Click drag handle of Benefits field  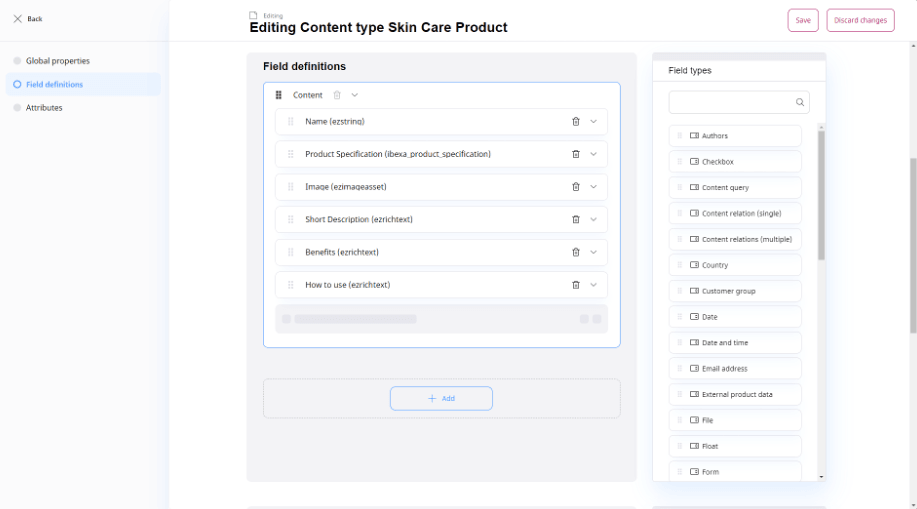tap(291, 252)
